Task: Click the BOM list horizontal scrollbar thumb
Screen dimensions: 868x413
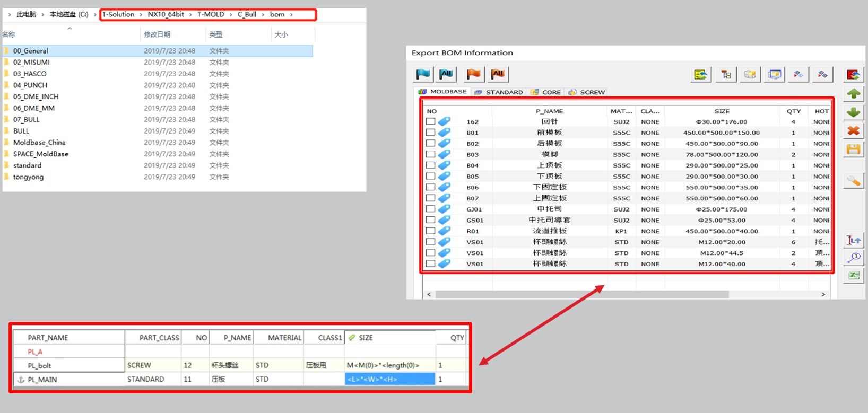Action: point(582,294)
